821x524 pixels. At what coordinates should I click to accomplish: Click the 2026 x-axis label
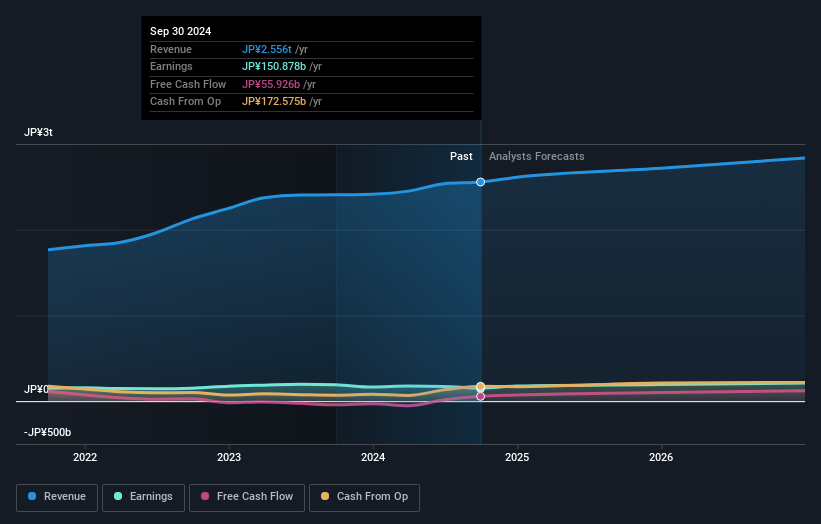[x=661, y=458]
